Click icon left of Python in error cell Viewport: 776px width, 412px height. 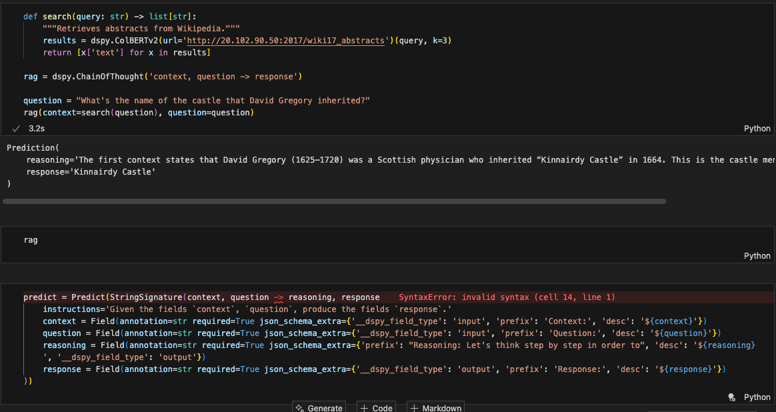point(732,397)
